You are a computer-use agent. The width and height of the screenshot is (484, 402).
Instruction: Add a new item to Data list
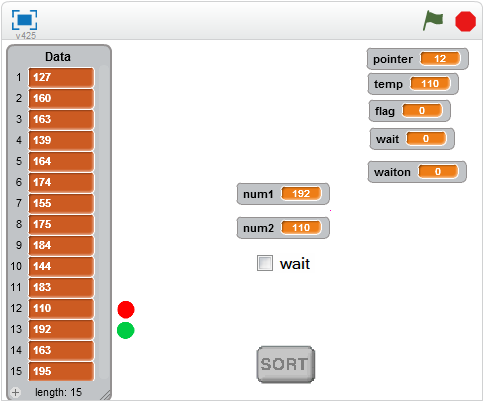click(x=15, y=392)
